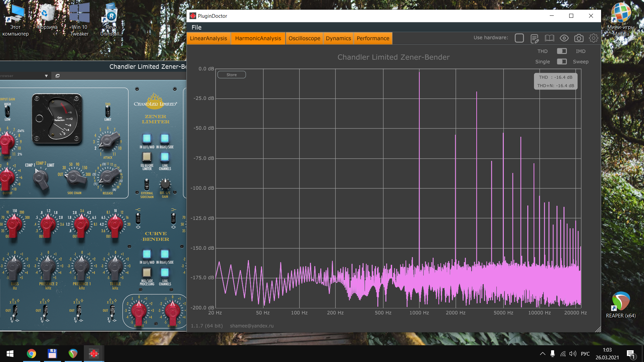Click the eye view icon in PluginDoctor toolbar
Image resolution: width=644 pixels, height=362 pixels.
564,38
